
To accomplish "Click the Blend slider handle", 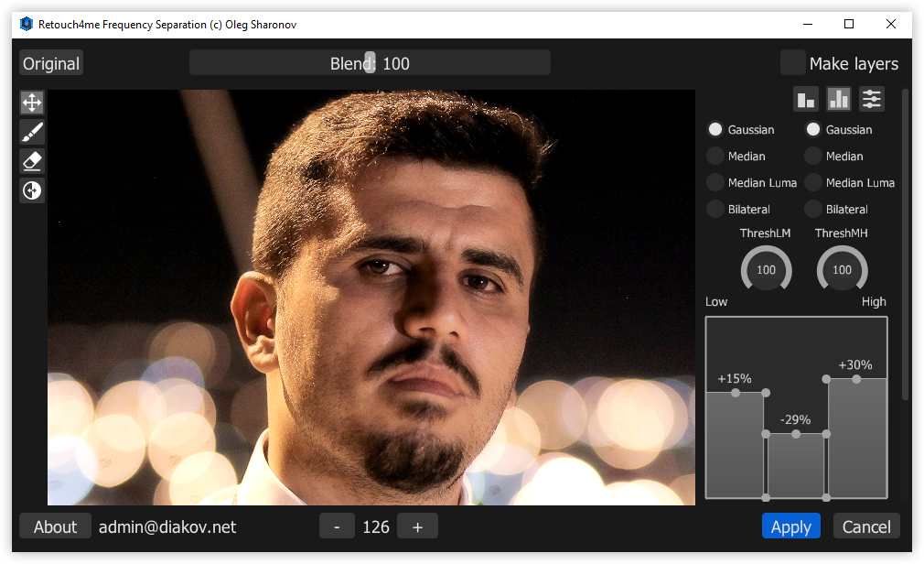I will click(x=370, y=62).
